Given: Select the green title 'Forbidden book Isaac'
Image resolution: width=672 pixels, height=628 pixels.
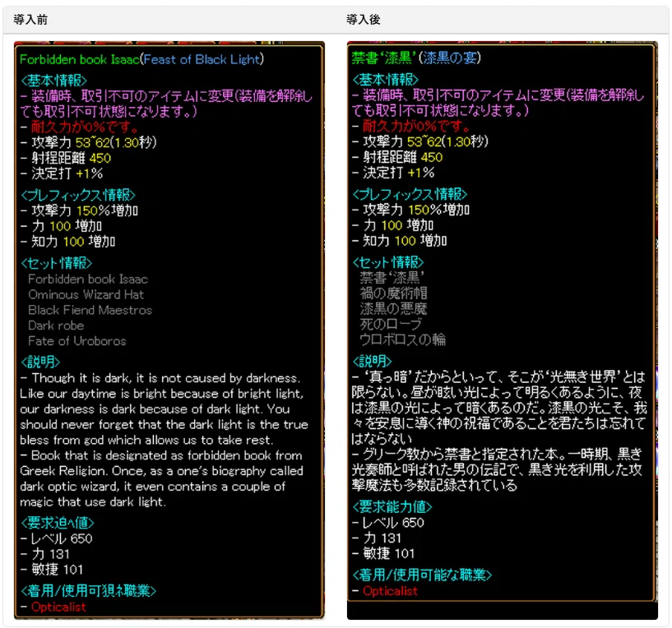Looking at the screenshot, I should (x=80, y=59).
